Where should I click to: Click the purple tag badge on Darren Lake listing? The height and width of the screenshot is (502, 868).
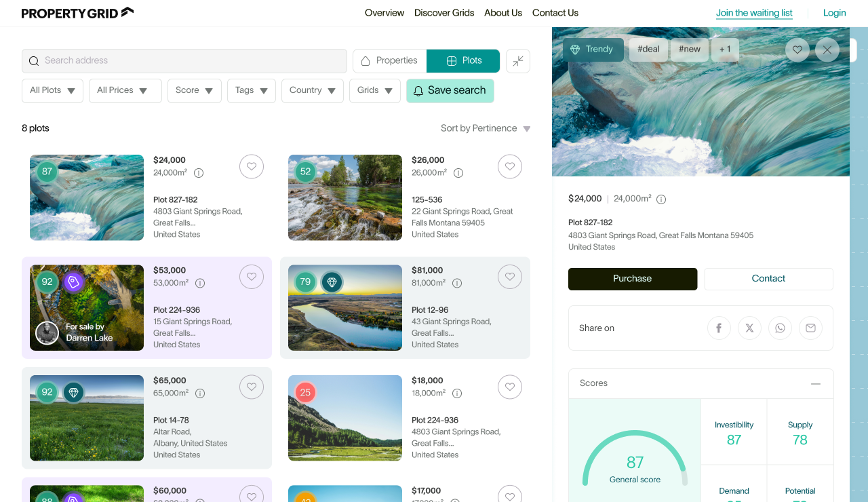[73, 282]
